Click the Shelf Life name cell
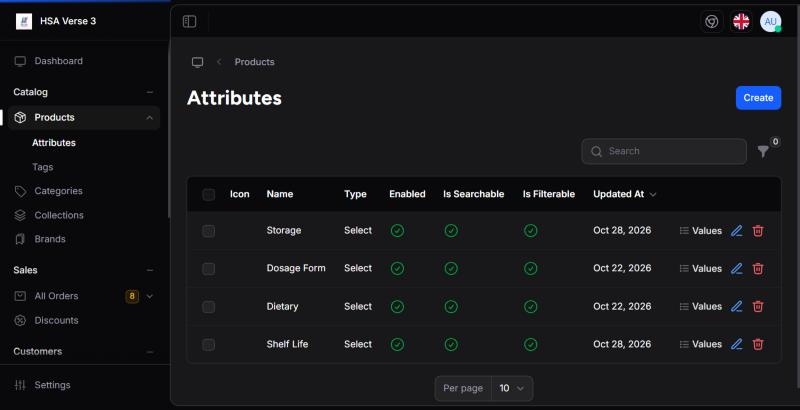The image size is (800, 410). click(x=287, y=344)
